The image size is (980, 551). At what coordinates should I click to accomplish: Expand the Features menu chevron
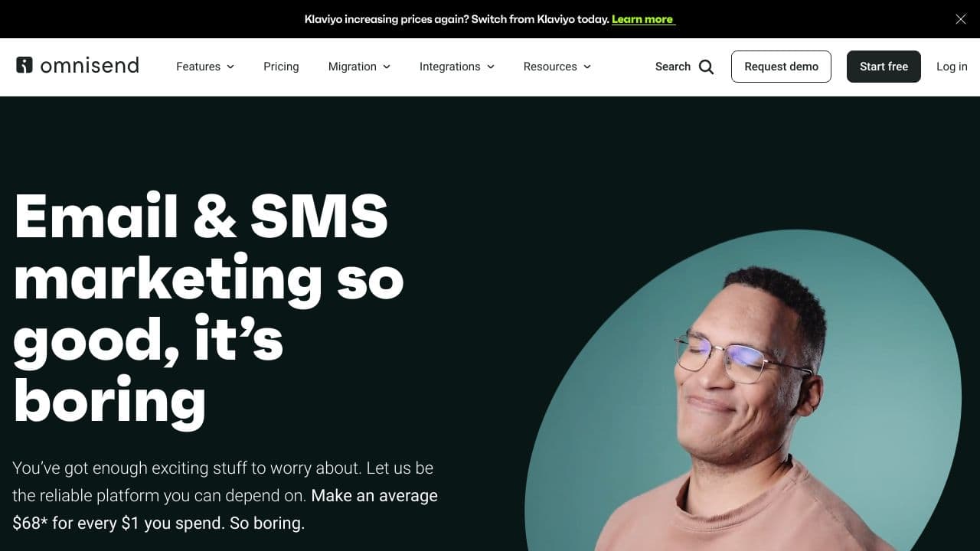click(230, 67)
